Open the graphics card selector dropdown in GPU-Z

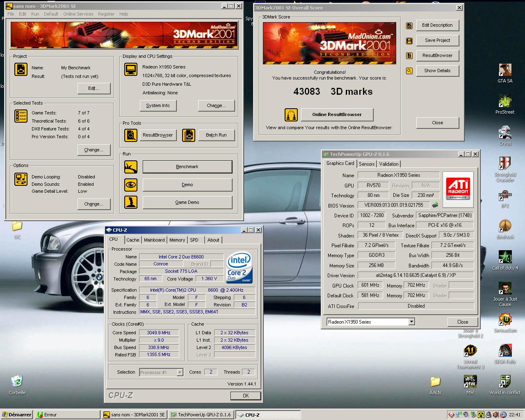click(411, 322)
